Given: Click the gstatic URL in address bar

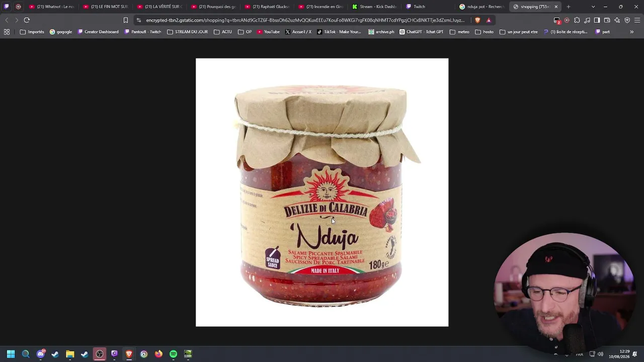Looking at the screenshot, I should tap(305, 20).
